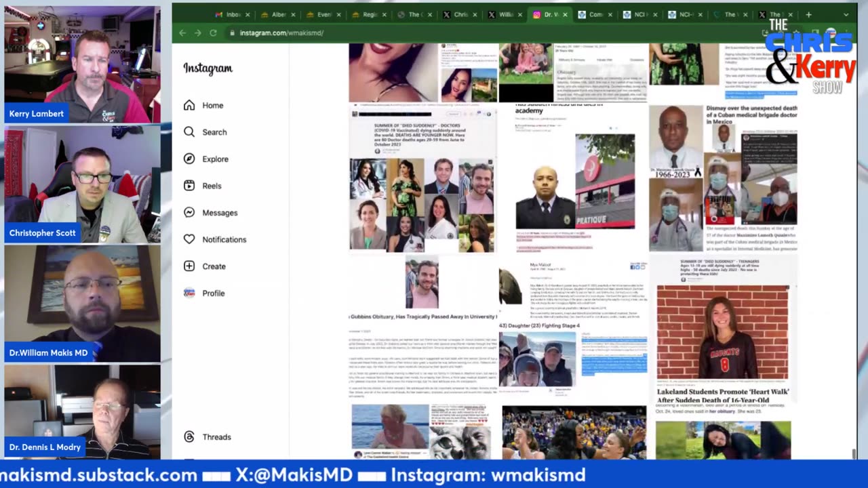
Task: Reload the Instagram page
Action: click(213, 33)
